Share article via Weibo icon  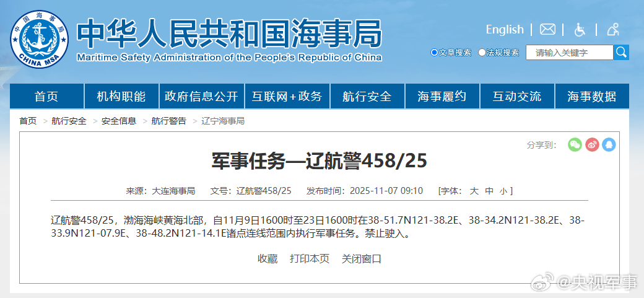(592, 144)
